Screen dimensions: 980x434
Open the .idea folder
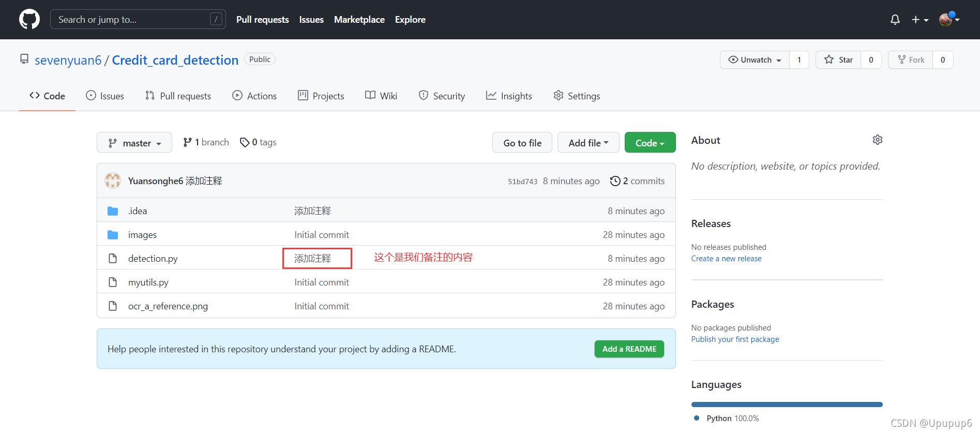pyautogui.click(x=138, y=211)
